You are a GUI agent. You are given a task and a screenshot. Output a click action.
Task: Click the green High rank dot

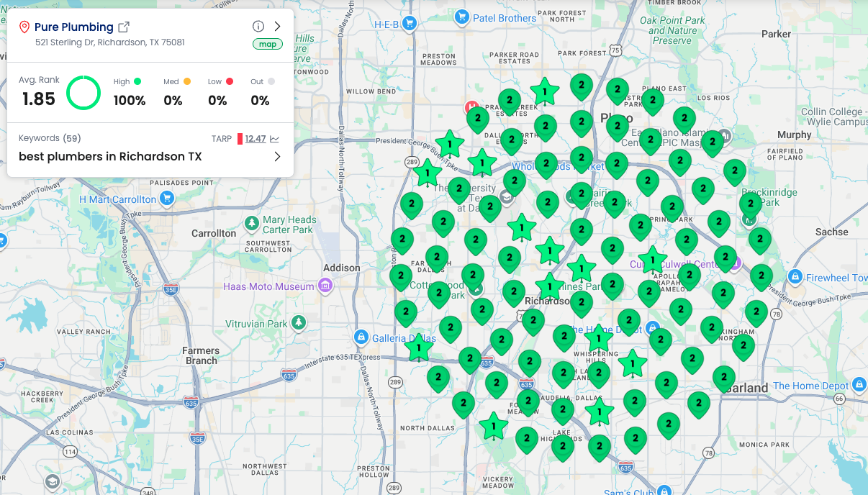137,81
